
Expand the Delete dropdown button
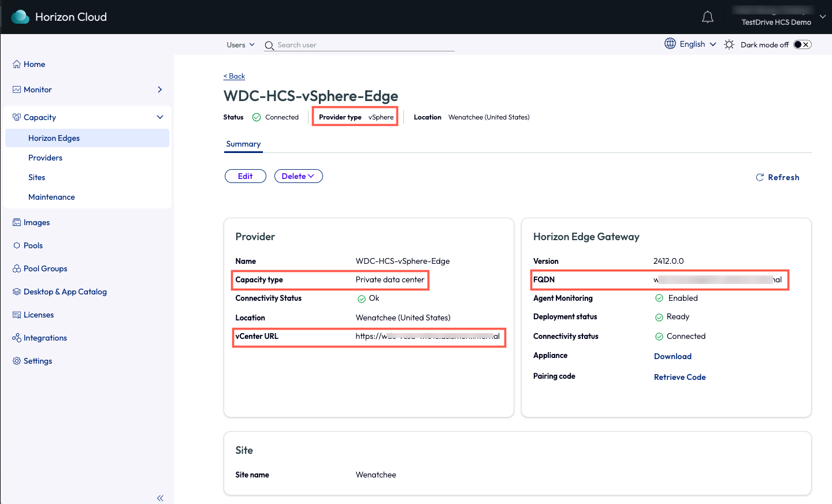[298, 176]
